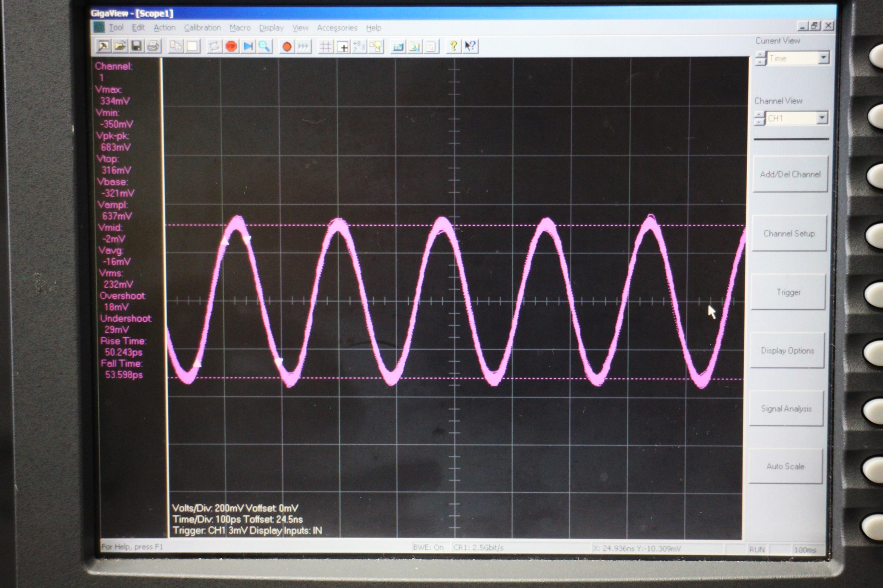Open the Action menu
883x588 pixels.
pos(164,28)
